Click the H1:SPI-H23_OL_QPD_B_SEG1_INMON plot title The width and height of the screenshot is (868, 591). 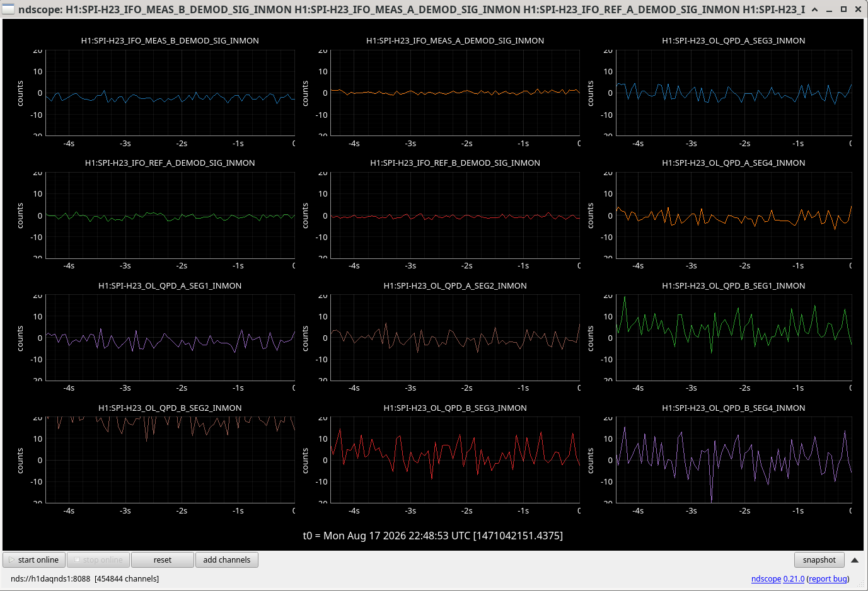pyautogui.click(x=734, y=285)
